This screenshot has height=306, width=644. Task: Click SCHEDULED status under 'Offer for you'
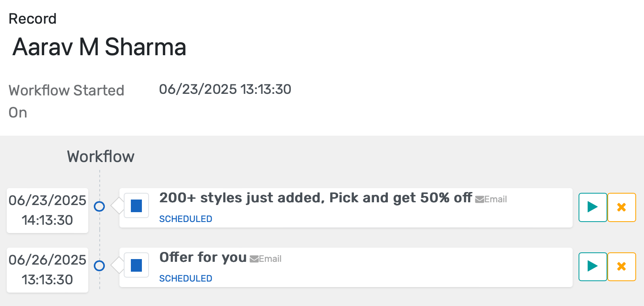(x=186, y=278)
